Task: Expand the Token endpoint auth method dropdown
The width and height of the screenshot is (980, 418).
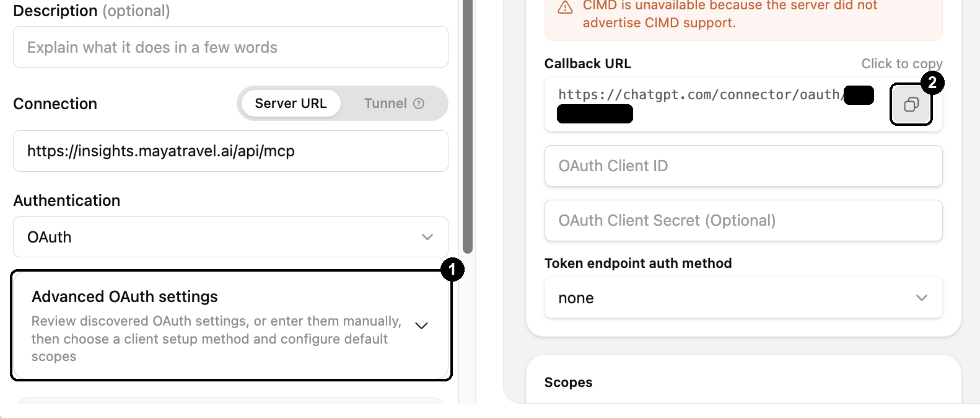Action: pos(743,298)
